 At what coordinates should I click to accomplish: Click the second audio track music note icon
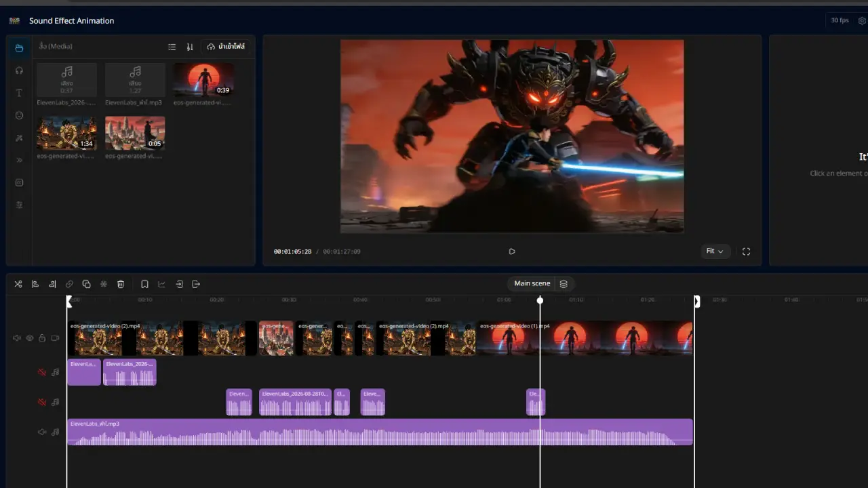[55, 402]
